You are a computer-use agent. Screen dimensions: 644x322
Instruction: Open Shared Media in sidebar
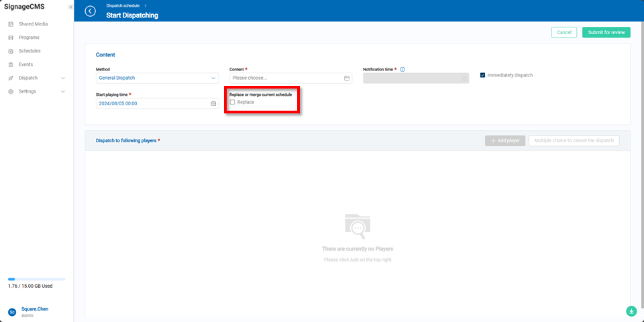click(x=33, y=24)
